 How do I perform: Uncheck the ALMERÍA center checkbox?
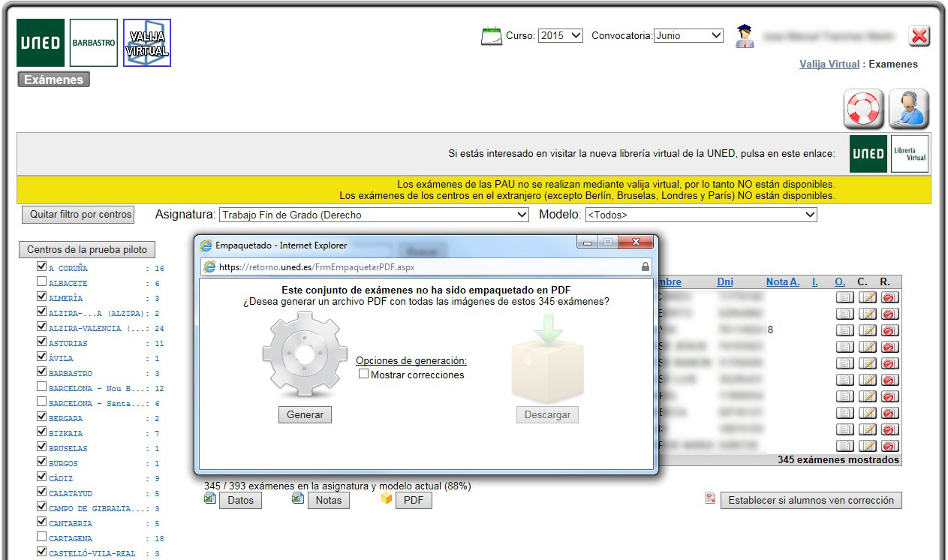[42, 297]
